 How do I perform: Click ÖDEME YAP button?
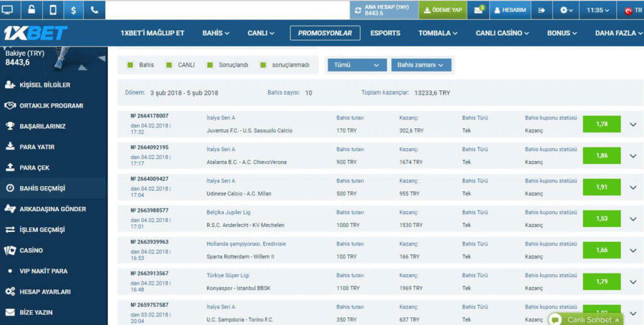[x=443, y=10]
